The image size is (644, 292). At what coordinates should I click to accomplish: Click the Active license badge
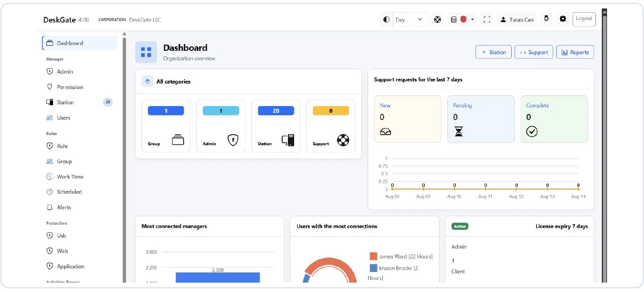pos(460,226)
